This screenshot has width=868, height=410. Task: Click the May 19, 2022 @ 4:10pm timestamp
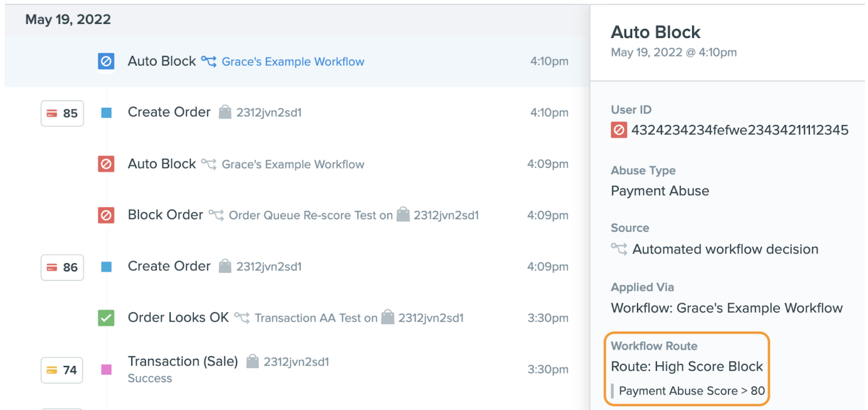coord(674,52)
